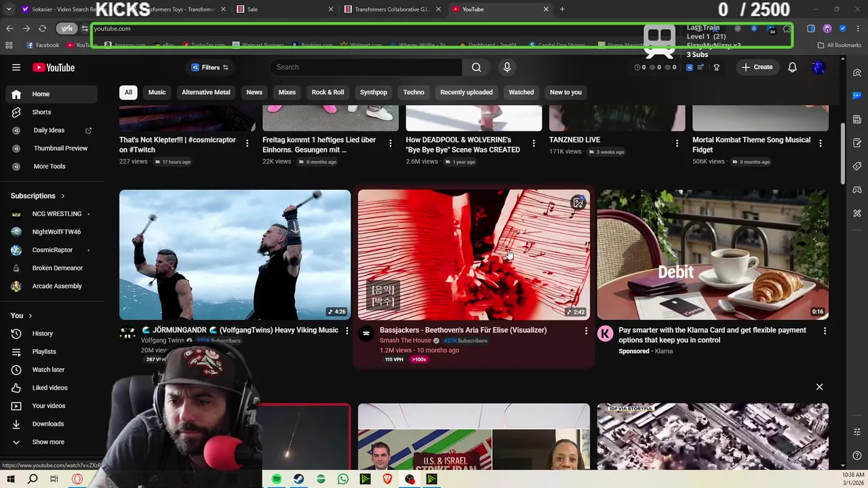Open the Create button
The image size is (868, 488).
757,67
